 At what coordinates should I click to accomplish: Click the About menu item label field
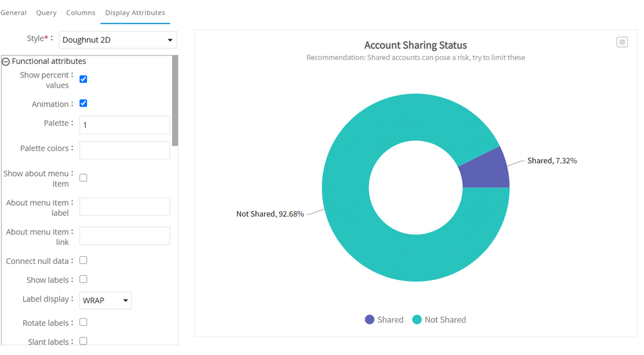pyautogui.click(x=124, y=207)
